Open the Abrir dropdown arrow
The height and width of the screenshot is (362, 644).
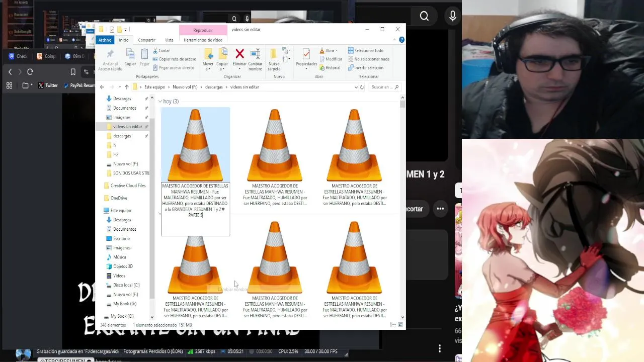[337, 51]
